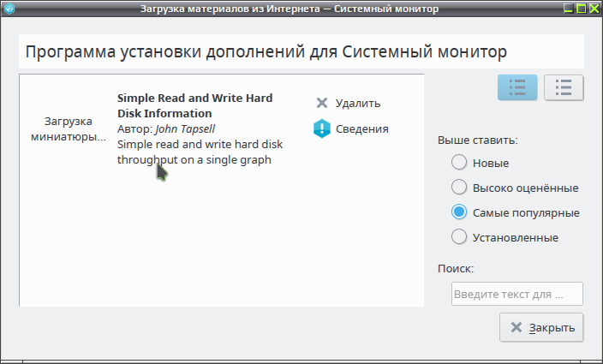This screenshot has height=364, width=603.
Task: Click the installer dialog heading text
Action: click(x=266, y=51)
